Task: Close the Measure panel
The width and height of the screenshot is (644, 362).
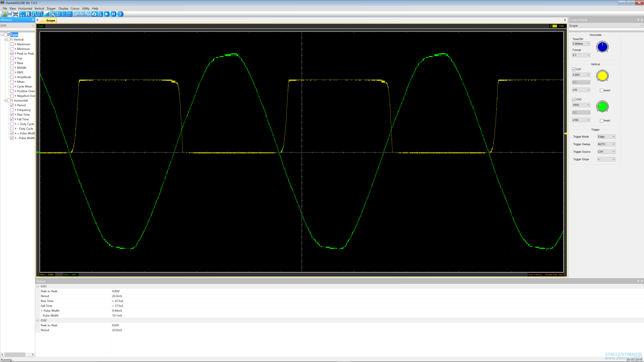Action: click(x=33, y=20)
